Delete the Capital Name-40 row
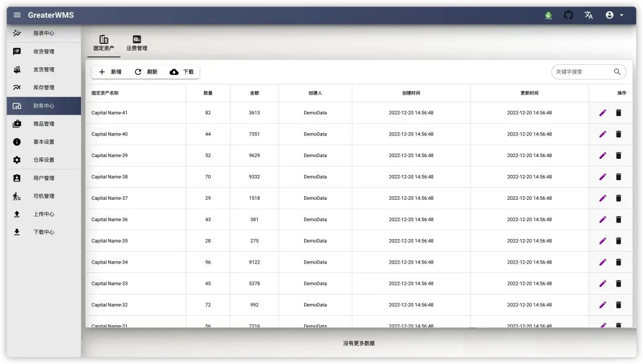This screenshot has height=364, width=643. point(619,134)
